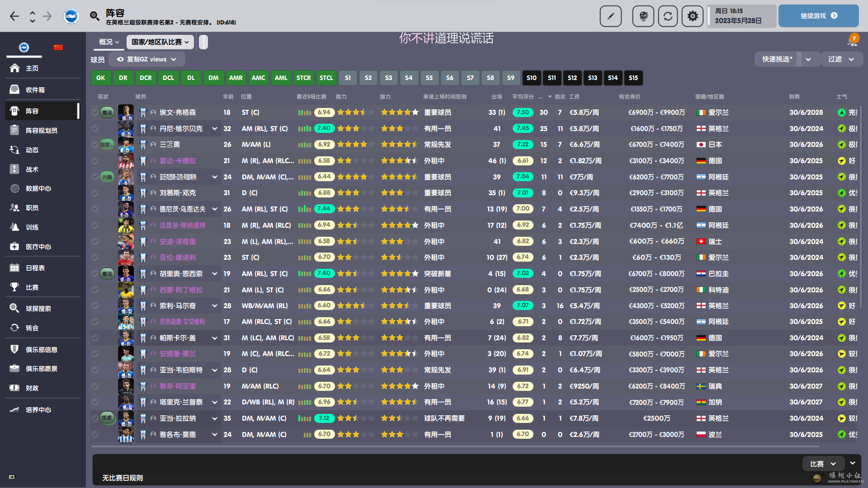Click the magnifier search icon beside title

94,16
